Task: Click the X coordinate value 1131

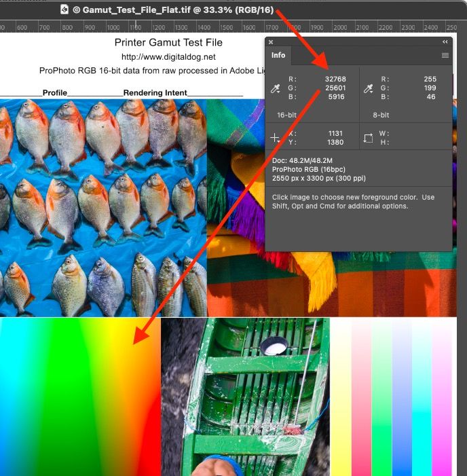Action: click(x=335, y=133)
